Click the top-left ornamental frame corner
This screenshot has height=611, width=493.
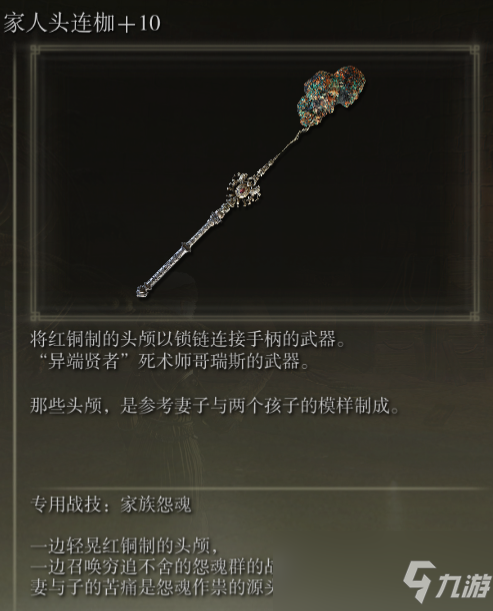(36, 50)
